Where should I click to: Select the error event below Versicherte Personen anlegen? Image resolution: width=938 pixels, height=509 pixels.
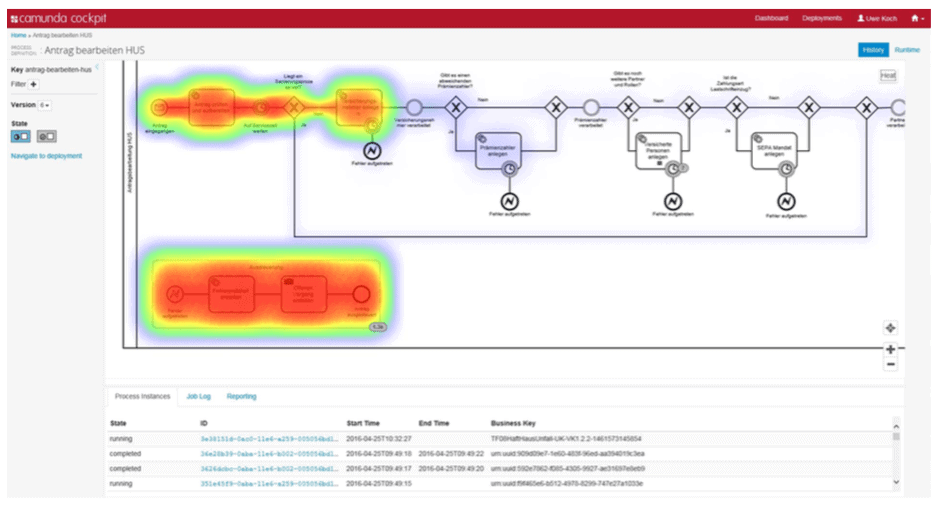pos(673,202)
